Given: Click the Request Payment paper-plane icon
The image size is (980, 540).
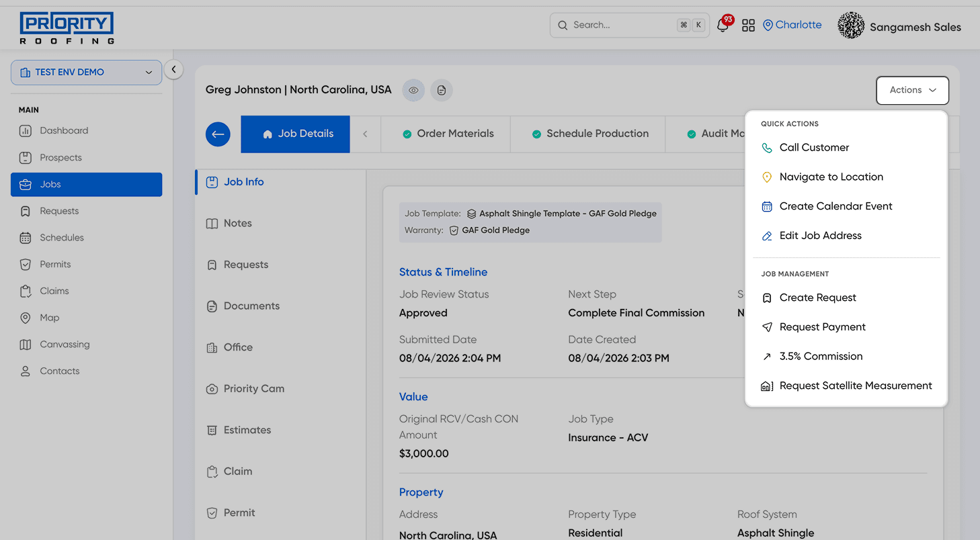Looking at the screenshot, I should [767, 327].
